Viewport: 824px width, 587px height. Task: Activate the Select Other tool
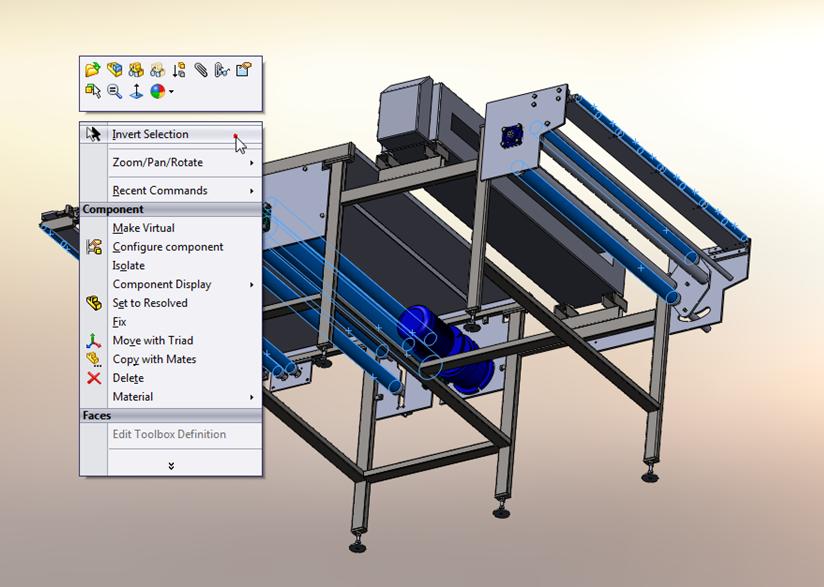(x=95, y=92)
